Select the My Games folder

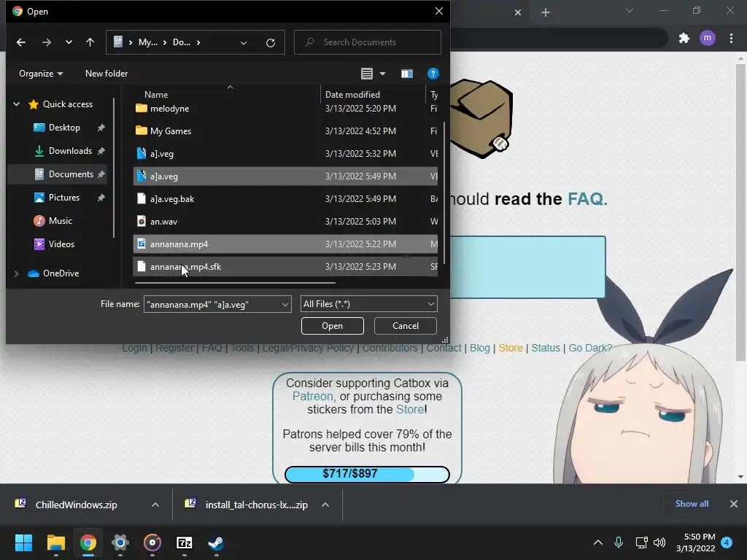pyautogui.click(x=285, y=131)
